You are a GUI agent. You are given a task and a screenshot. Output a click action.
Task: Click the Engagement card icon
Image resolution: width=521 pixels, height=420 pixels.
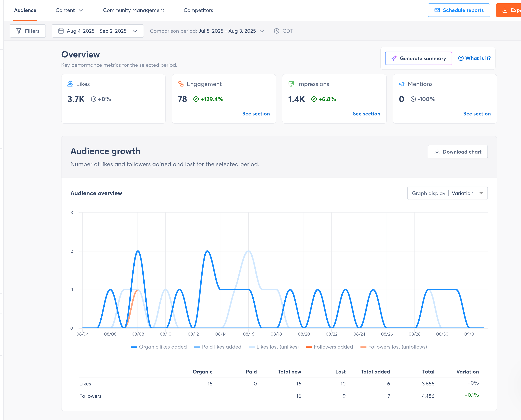(x=181, y=84)
